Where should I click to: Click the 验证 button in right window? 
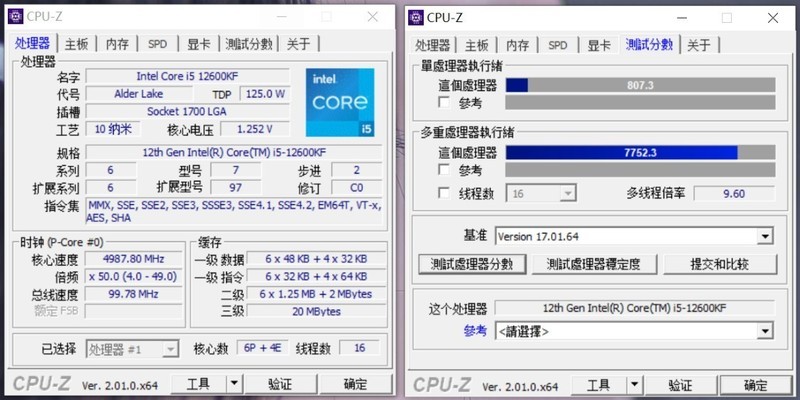(x=680, y=385)
